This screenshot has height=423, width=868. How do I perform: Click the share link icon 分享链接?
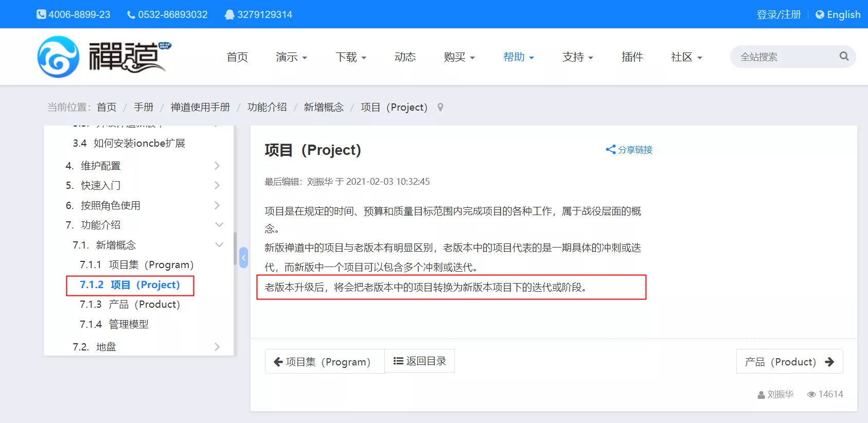[611, 149]
